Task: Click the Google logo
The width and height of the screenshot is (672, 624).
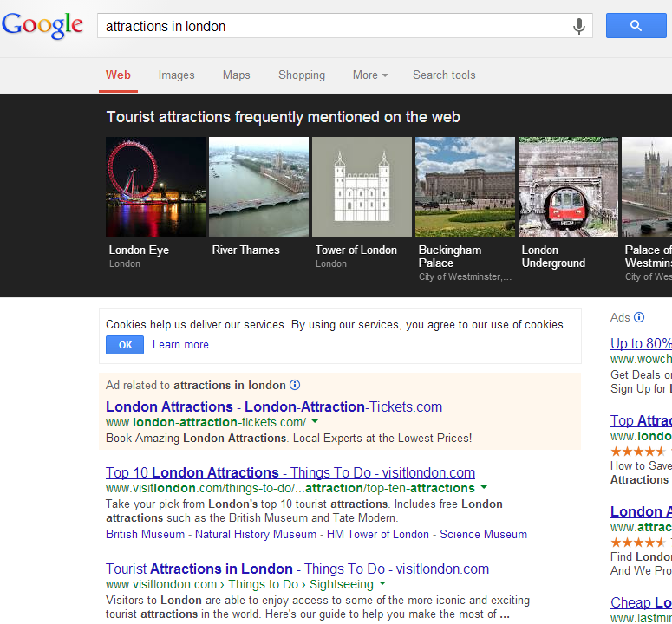Action: [42, 26]
